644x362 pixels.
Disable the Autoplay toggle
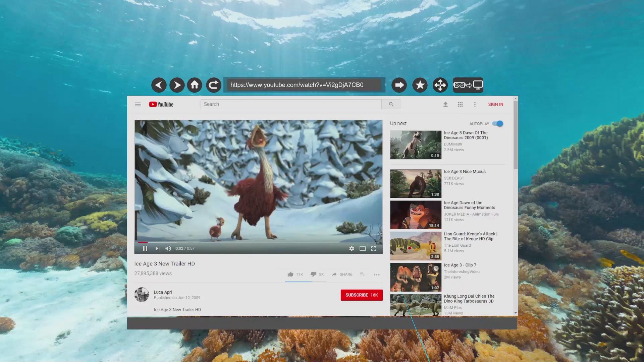(498, 123)
